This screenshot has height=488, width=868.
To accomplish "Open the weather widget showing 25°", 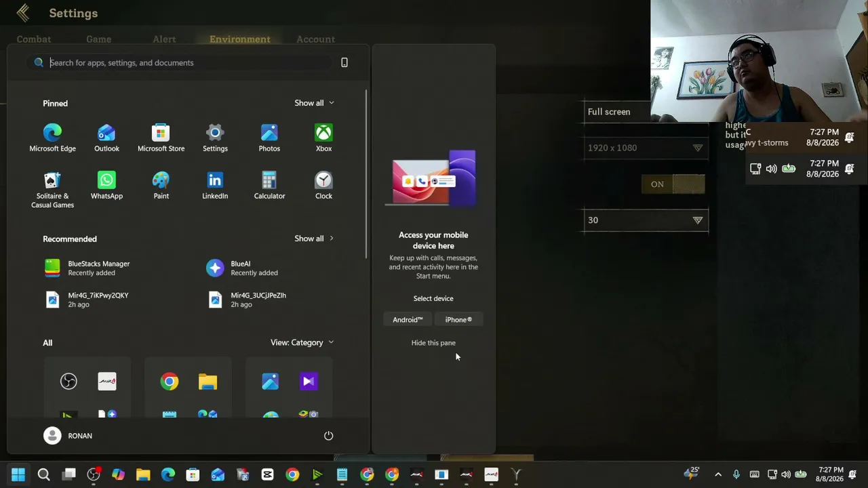I will (x=692, y=473).
